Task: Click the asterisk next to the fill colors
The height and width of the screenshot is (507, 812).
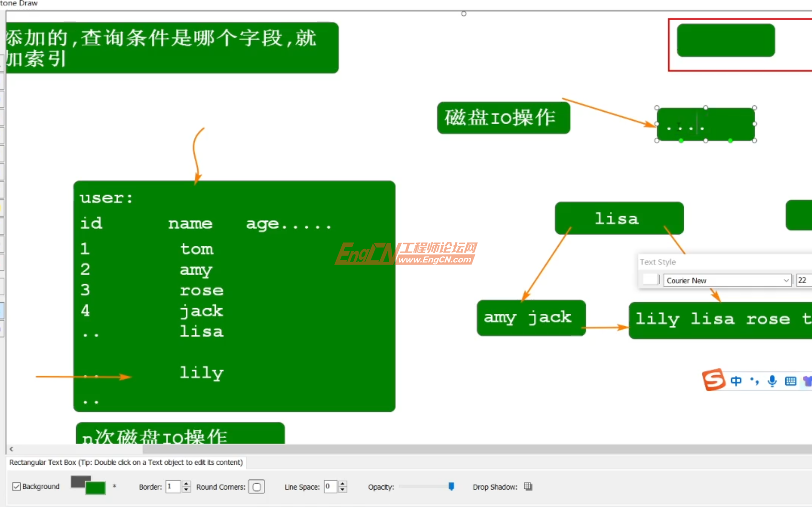Action: [x=115, y=486]
